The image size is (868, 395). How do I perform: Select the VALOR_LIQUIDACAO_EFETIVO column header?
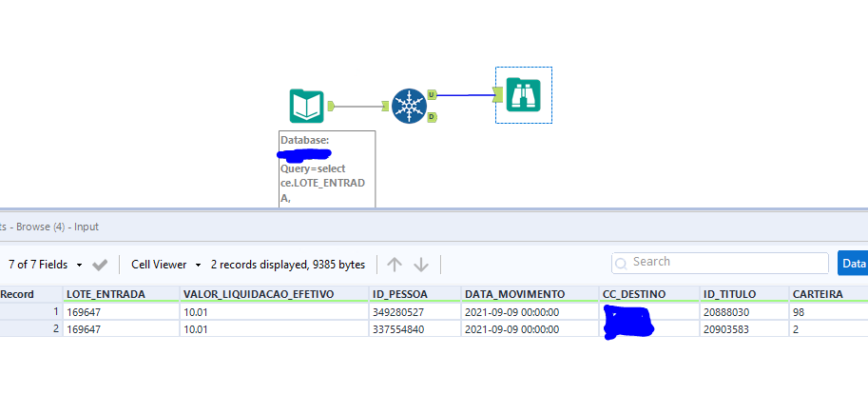pyautogui.click(x=275, y=294)
